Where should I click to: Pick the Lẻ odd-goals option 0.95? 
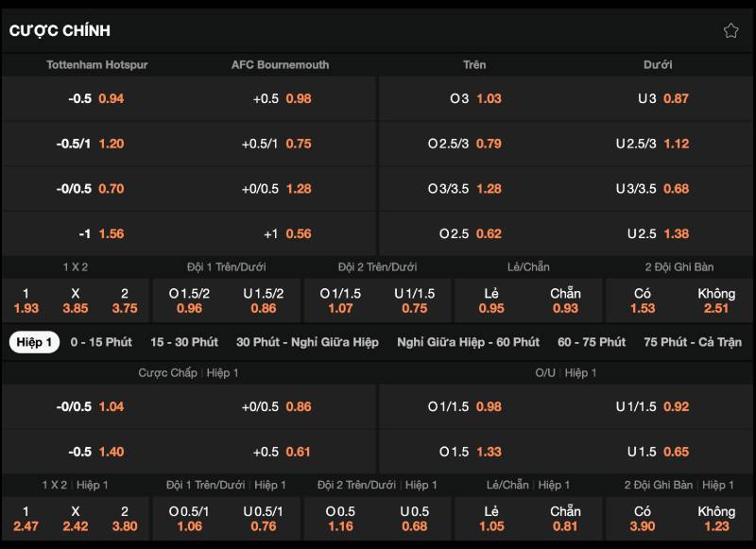(491, 300)
